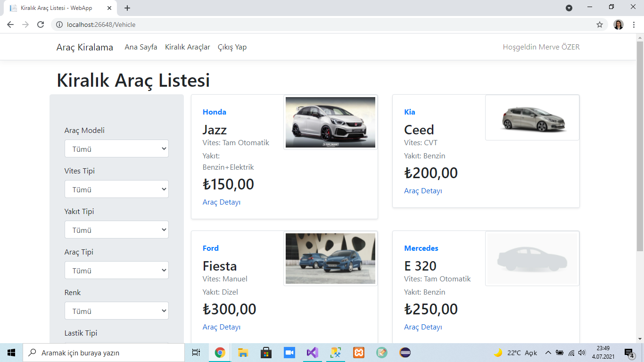Click the Ford Fiesta car photo
The image size is (644, 362).
[x=330, y=258]
